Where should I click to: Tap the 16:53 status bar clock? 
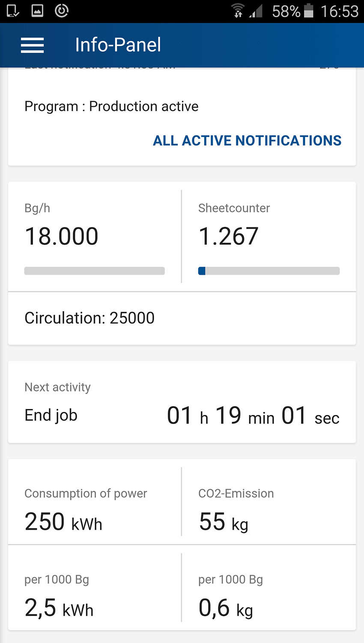(x=340, y=11)
